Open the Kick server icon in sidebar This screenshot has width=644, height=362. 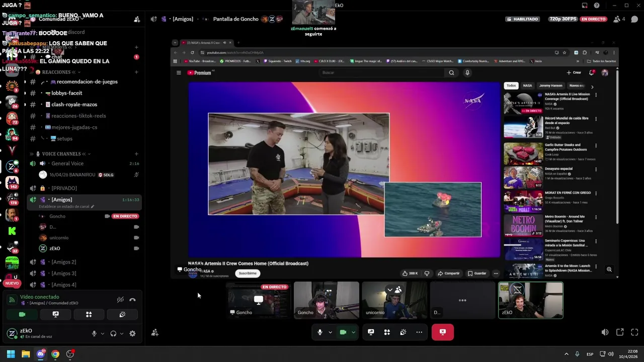coord(12,231)
